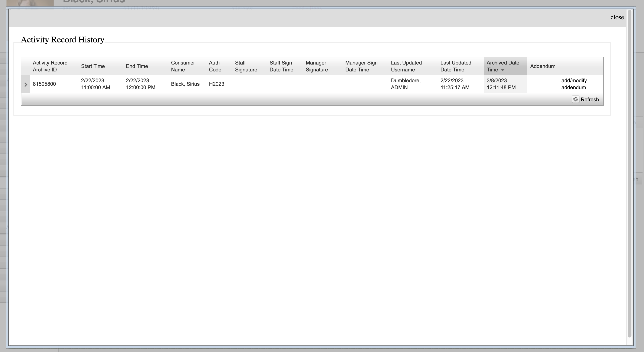Sort by Staff Signature column header

pos(246,66)
